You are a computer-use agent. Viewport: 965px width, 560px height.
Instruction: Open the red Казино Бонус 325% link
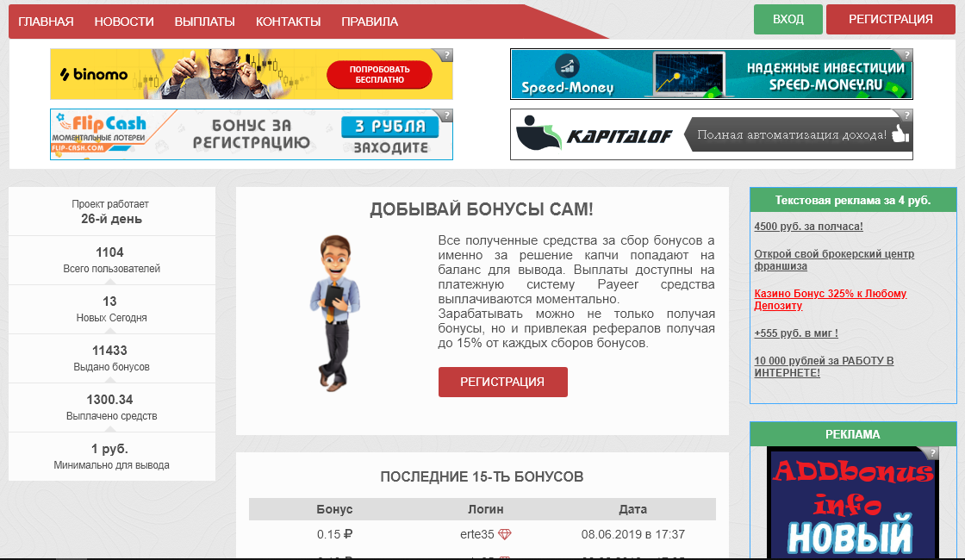[831, 300]
